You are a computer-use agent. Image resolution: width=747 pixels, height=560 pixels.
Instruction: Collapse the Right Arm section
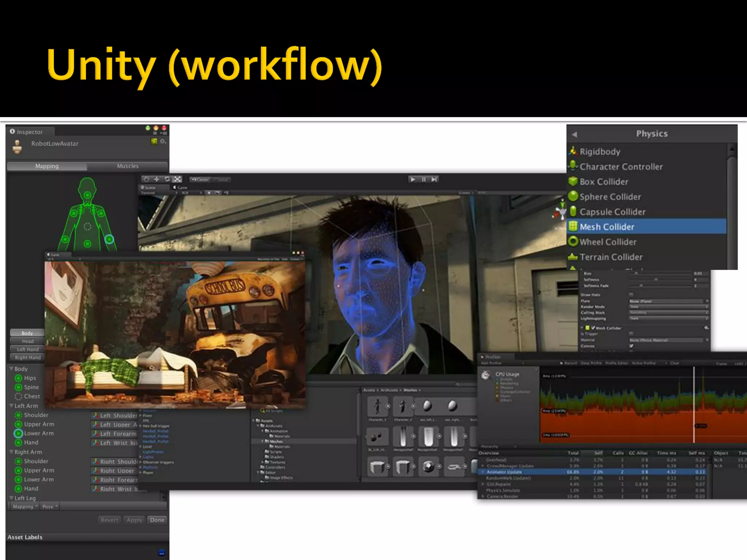[11, 452]
